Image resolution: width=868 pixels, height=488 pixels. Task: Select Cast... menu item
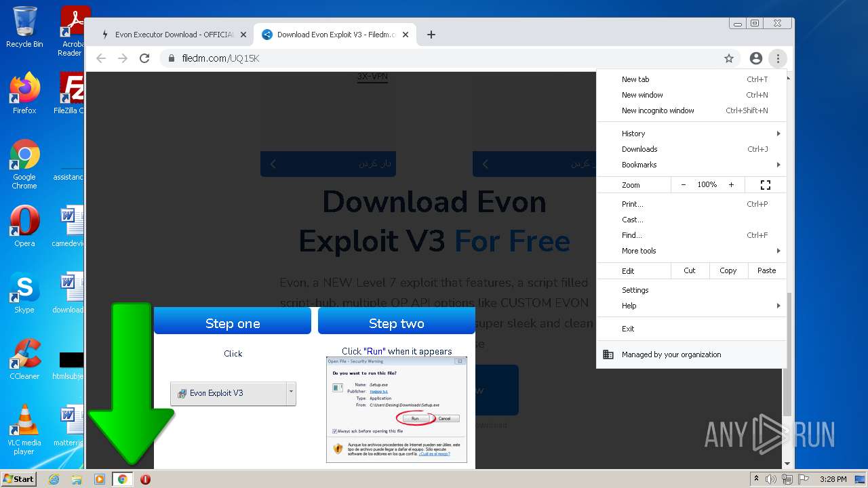691,220
